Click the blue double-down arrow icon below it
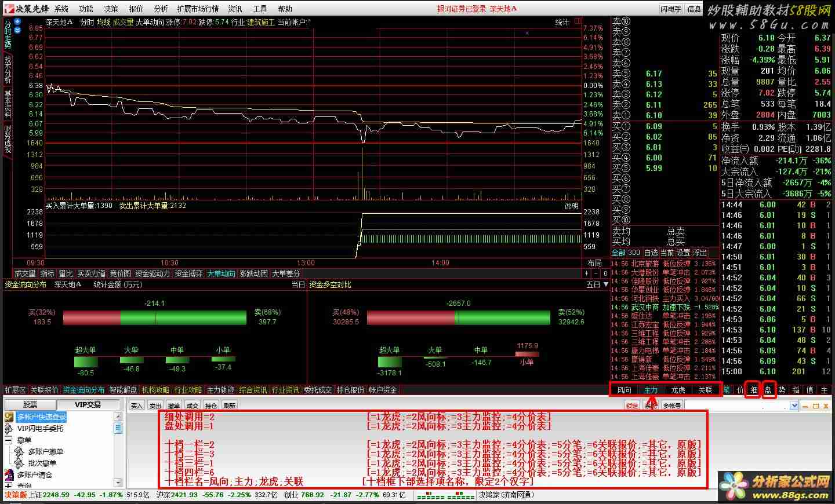Viewport: 835px width, 504px height. (x=17, y=30)
